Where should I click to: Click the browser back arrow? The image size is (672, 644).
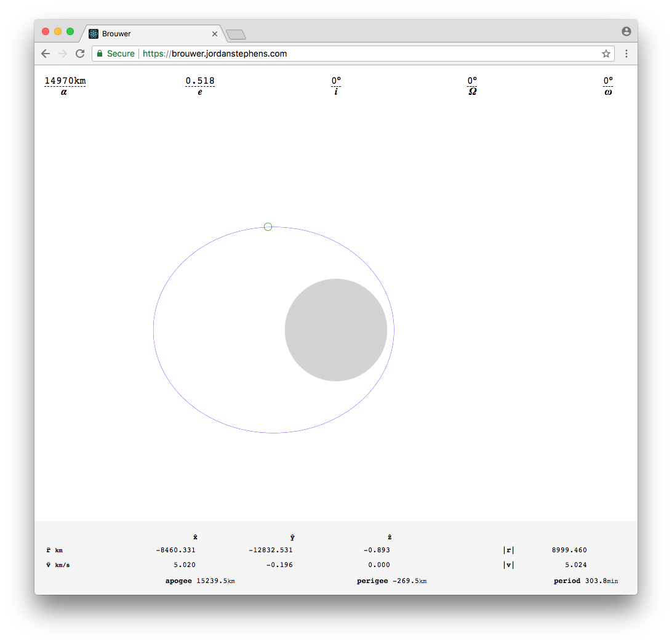(46, 54)
